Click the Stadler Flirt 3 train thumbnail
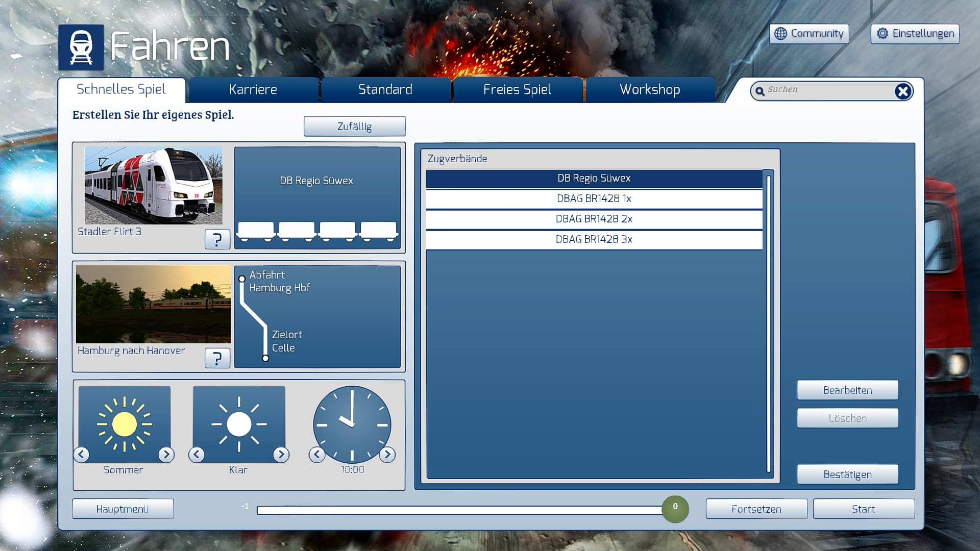Screen dimensions: 980x551 click(x=153, y=185)
